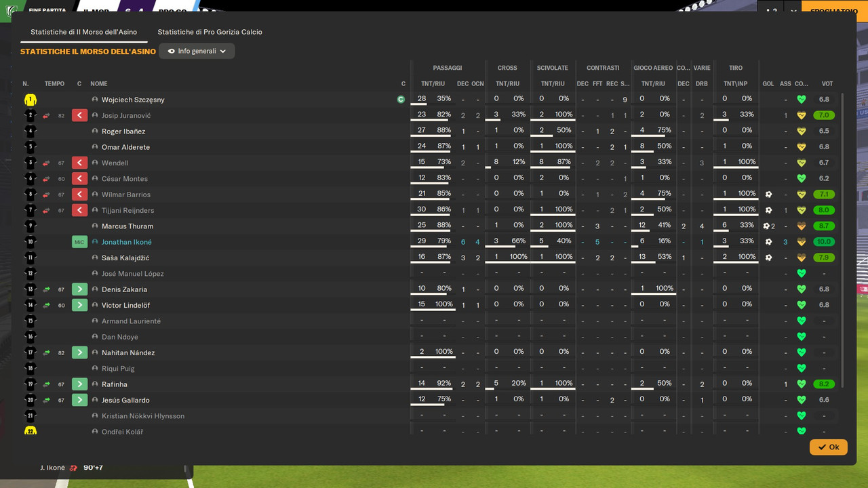The image size is (868, 488).
Task: Click GIOCO AEREO column group header
Action: pyautogui.click(x=653, y=68)
